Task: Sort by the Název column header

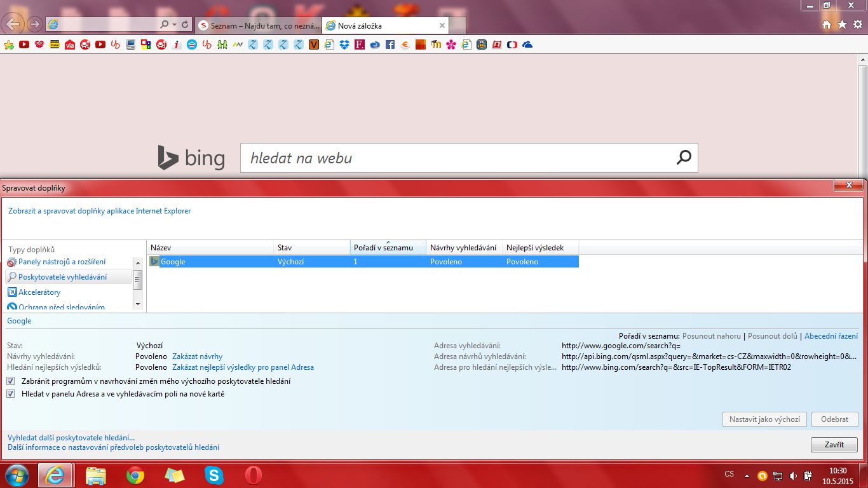Action: (210, 248)
